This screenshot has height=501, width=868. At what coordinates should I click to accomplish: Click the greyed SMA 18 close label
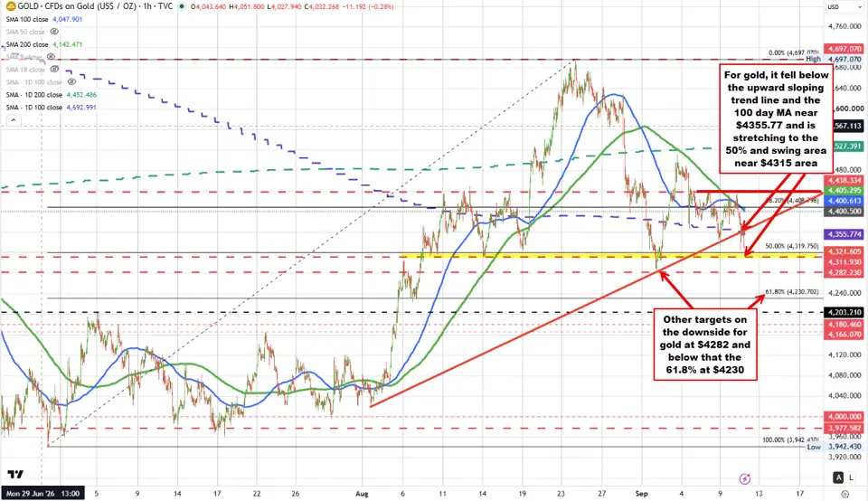pos(25,70)
